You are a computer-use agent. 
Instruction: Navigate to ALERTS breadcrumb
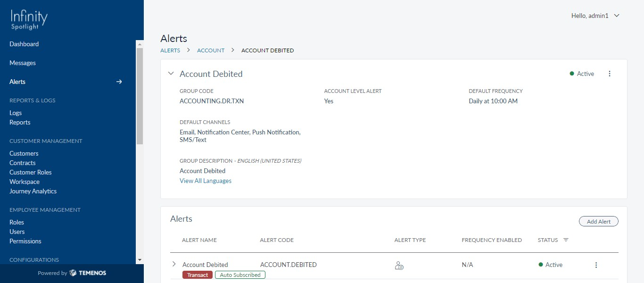coord(170,50)
